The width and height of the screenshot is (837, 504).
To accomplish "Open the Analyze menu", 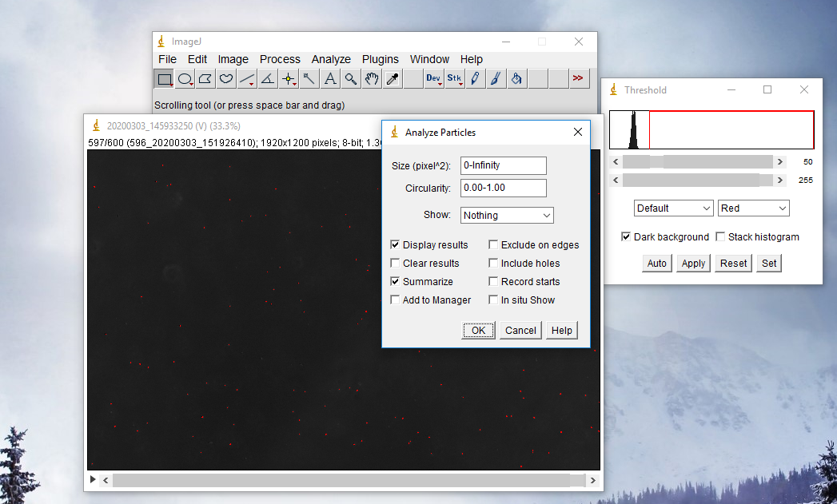I will point(331,59).
